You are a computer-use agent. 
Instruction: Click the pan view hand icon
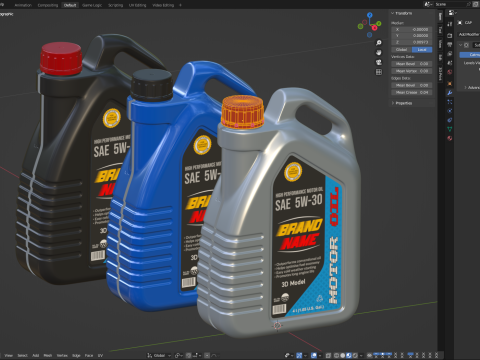tap(379, 52)
